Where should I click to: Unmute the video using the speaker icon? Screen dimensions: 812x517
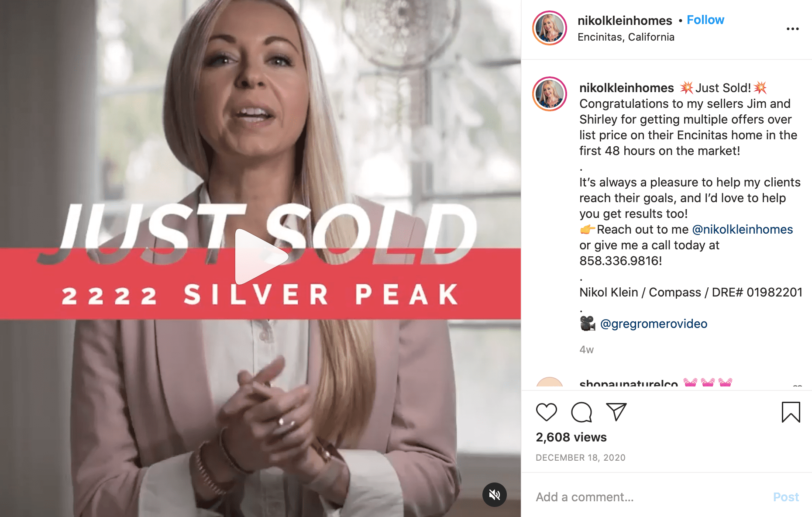pyautogui.click(x=494, y=495)
